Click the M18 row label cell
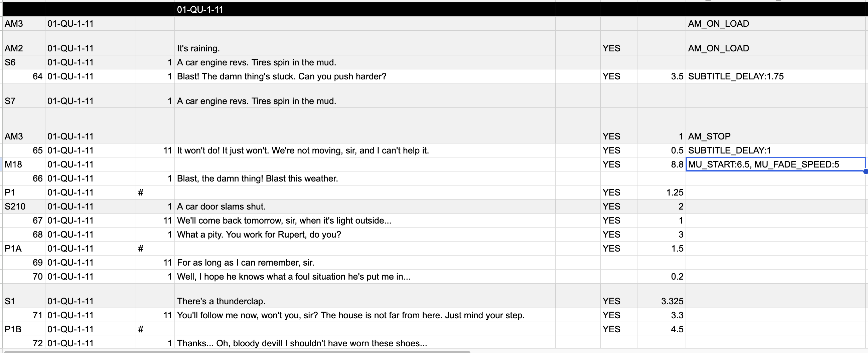The image size is (868, 353). click(24, 164)
